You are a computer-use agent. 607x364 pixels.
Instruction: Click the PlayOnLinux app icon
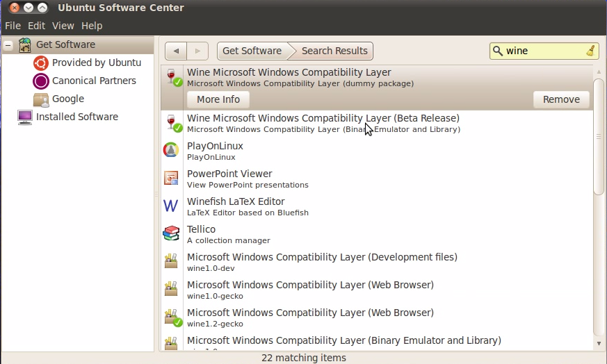pyautogui.click(x=171, y=150)
